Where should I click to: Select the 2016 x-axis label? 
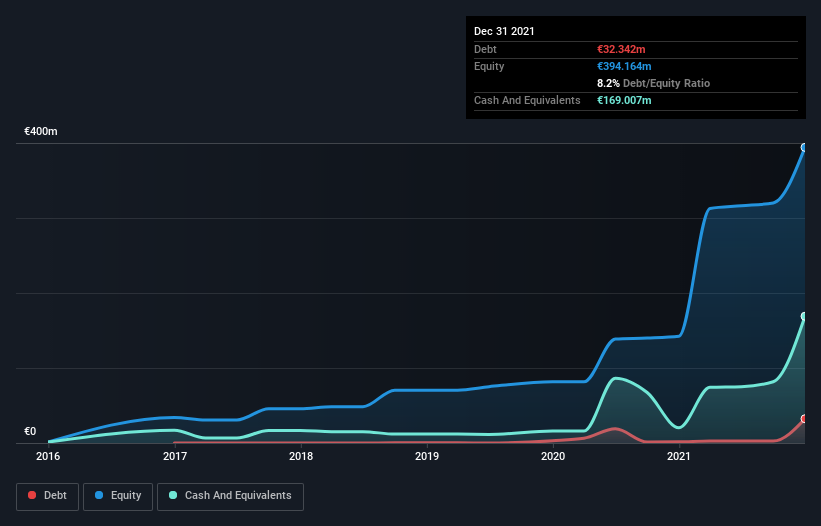48,456
